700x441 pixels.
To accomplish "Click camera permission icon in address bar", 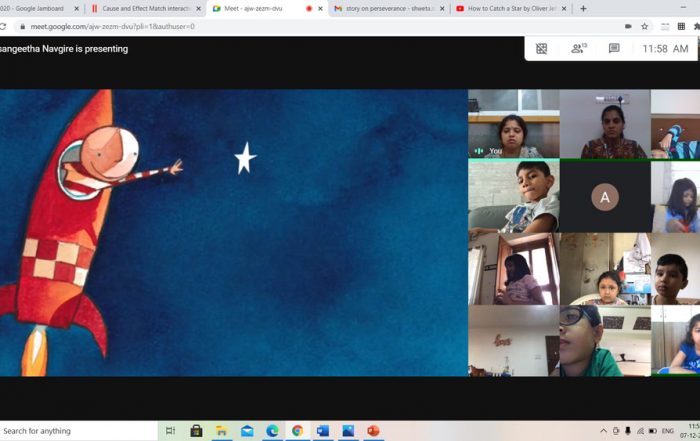I will tap(628, 27).
